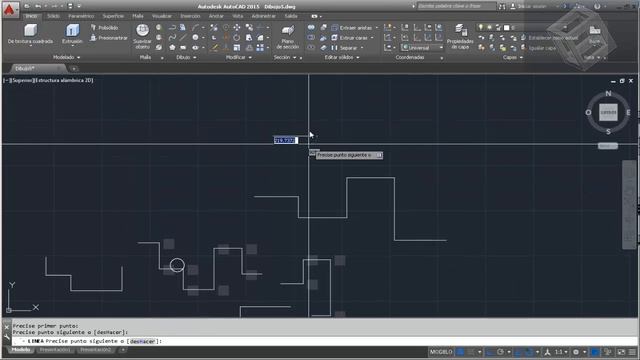
Task: Click the Presentación1 layout tab
Action: [55, 350]
